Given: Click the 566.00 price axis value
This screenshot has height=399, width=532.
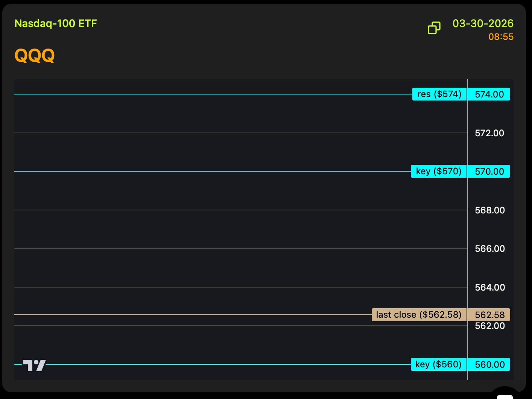Looking at the screenshot, I should click(489, 248).
